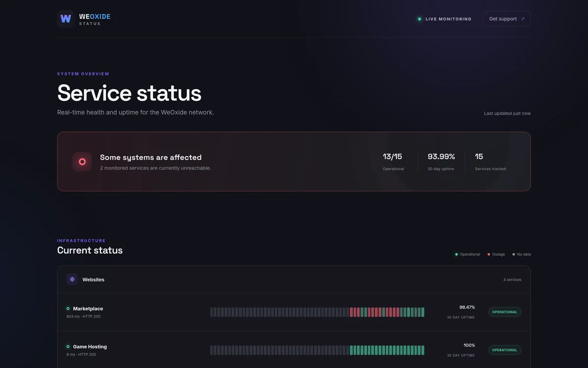The image size is (588, 368).
Task: Click the 803 ms · HTTP 200 text
Action: pyautogui.click(x=83, y=316)
